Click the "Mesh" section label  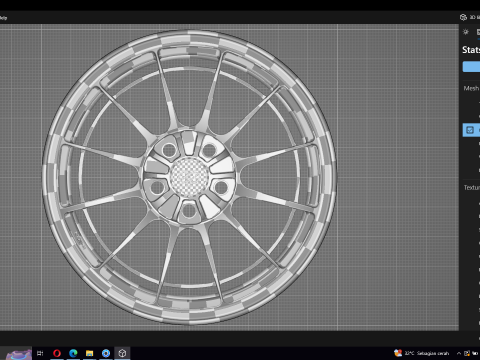(x=471, y=88)
